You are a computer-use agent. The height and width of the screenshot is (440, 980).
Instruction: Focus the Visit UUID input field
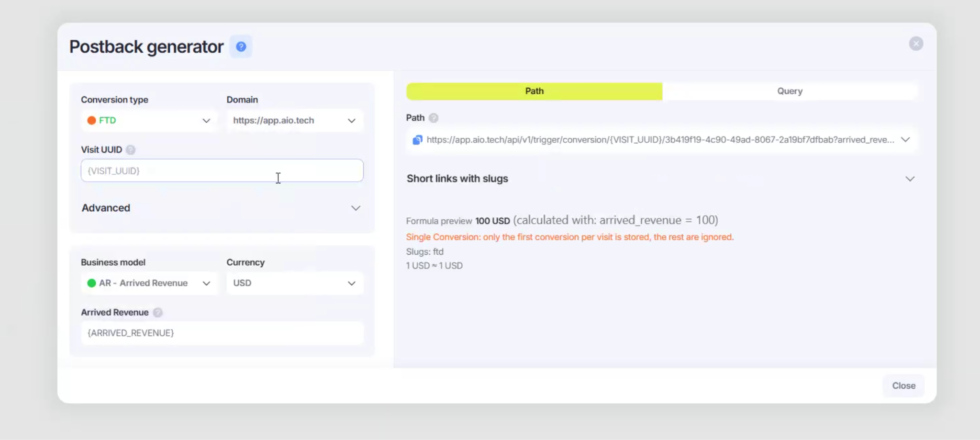click(x=222, y=170)
